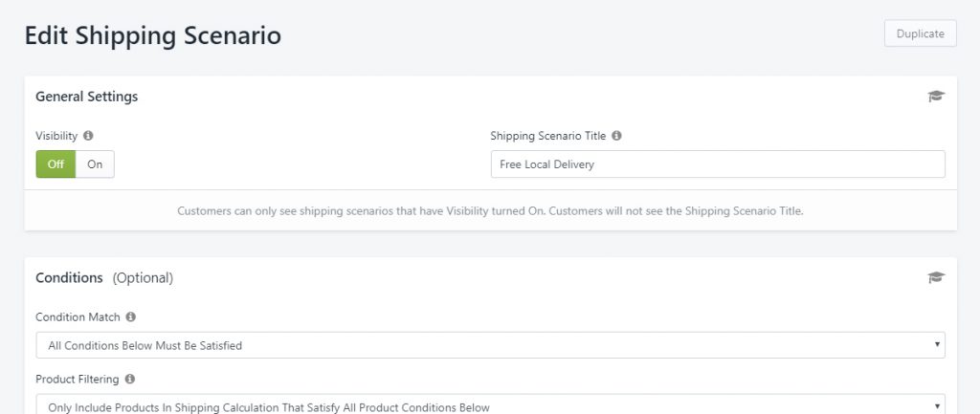Open the Product Filtering dropdown
Image resolution: width=980 pixels, height=414 pixels.
pyautogui.click(x=490, y=404)
